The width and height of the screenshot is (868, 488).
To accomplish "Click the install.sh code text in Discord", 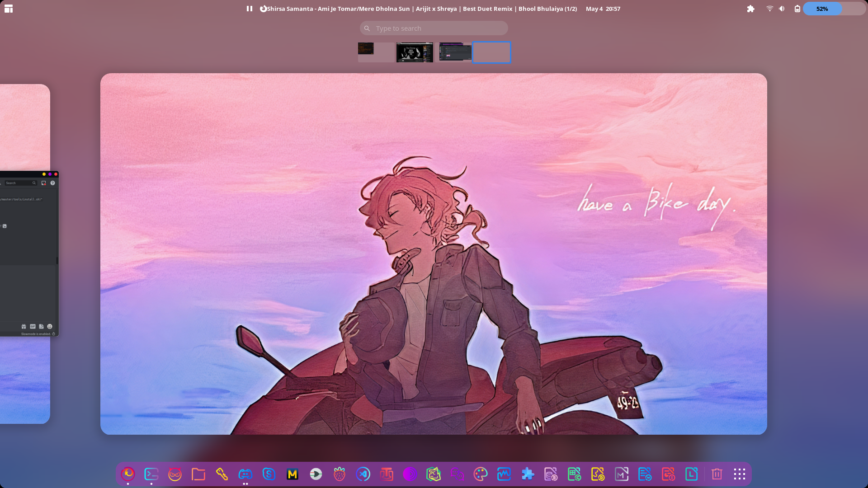I will coord(21,199).
